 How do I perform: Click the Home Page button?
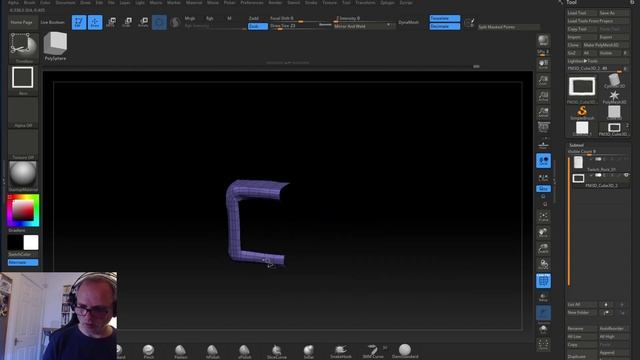click(22, 22)
